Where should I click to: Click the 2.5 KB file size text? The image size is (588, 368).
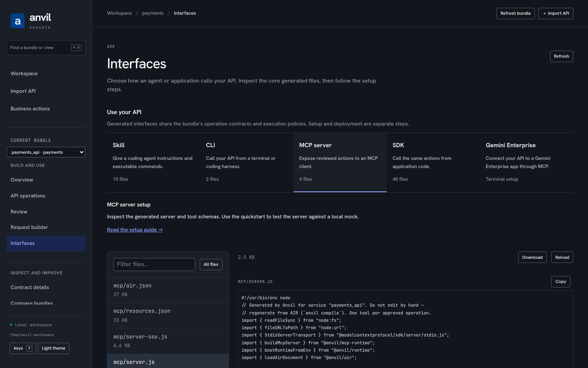click(246, 257)
